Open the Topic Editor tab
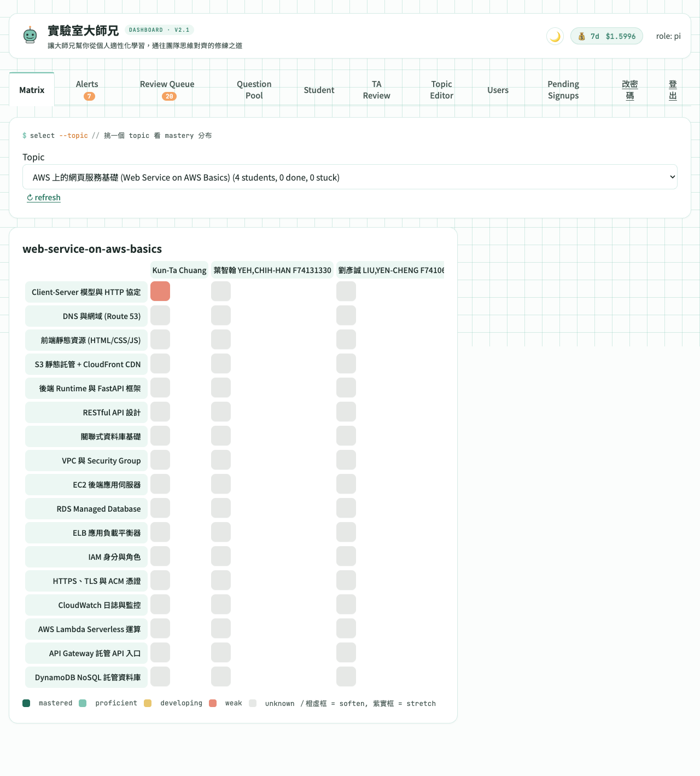 point(441,90)
